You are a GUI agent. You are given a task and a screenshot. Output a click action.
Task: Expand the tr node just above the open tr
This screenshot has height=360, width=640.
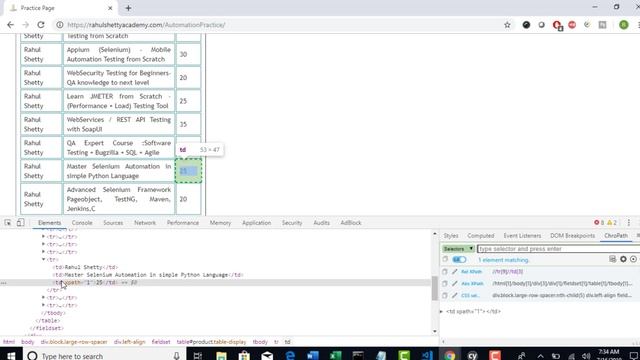[x=44, y=252]
